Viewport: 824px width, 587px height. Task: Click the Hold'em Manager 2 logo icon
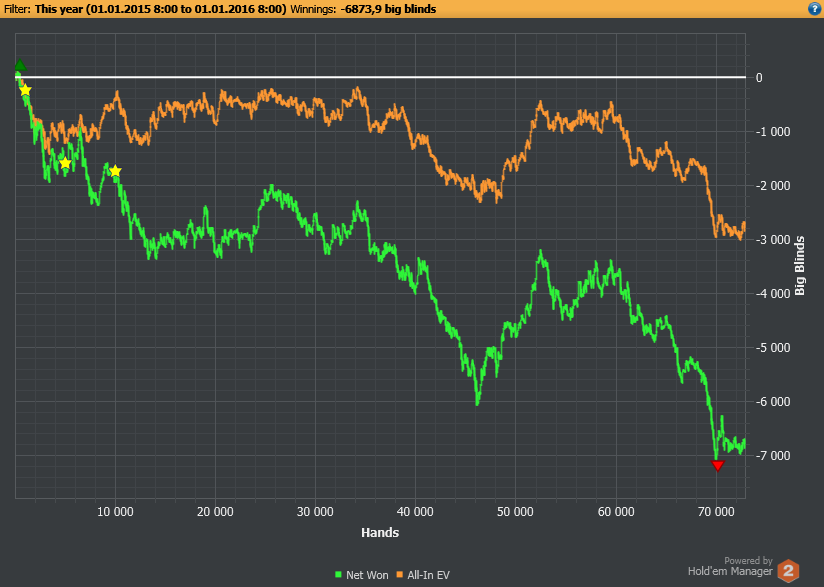(x=788, y=571)
